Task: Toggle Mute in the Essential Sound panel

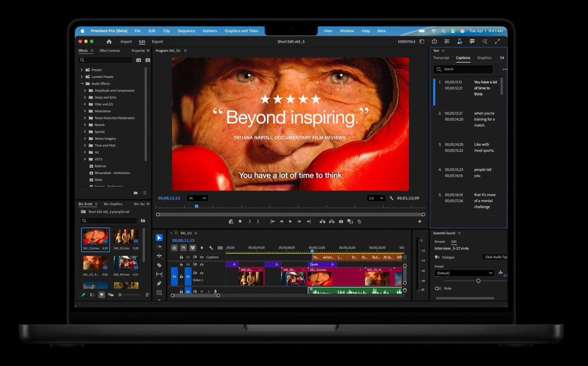Action: 438,288
